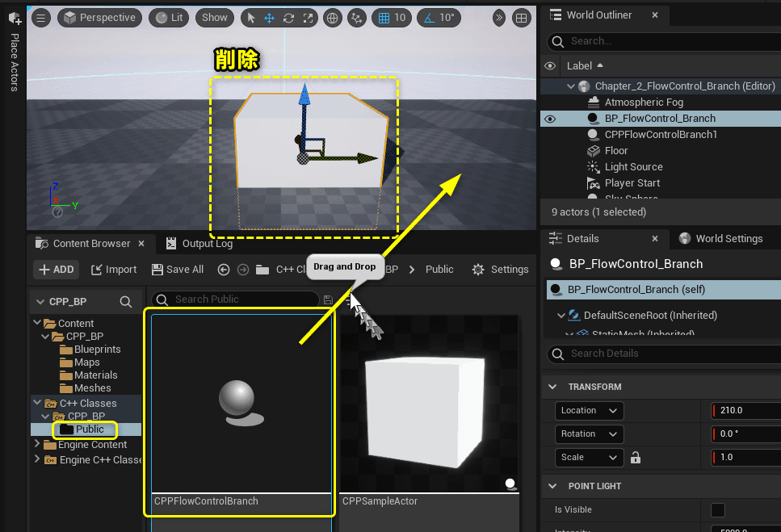Collapse the C++ Classes tree

pos(37,402)
